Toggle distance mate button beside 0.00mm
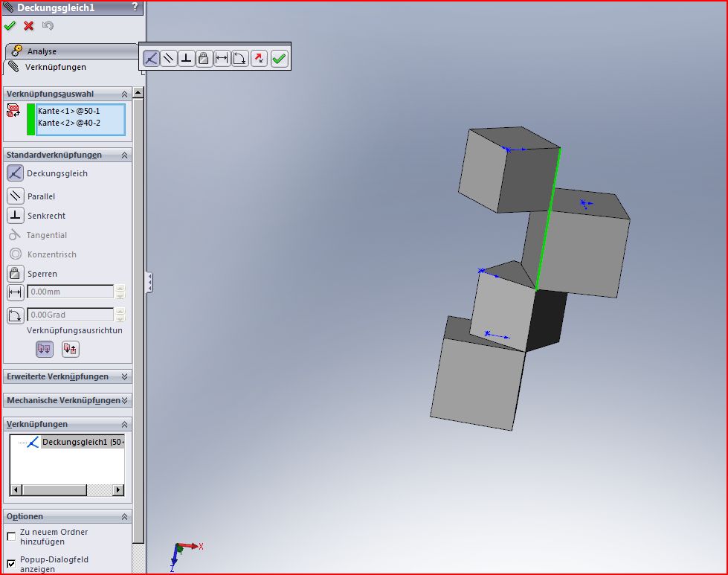This screenshot has width=728, height=575. (16, 292)
